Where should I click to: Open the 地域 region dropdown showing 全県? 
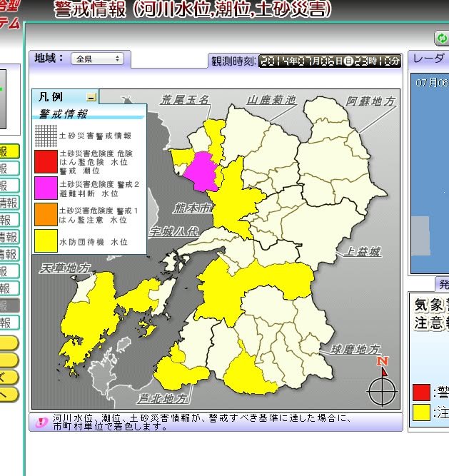point(98,59)
